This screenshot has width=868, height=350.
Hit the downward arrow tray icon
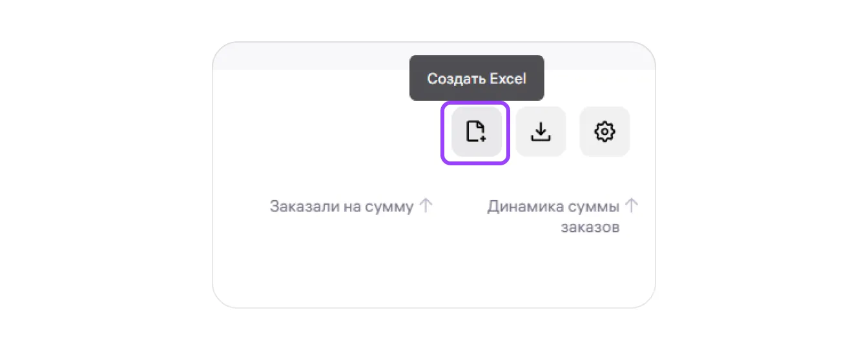541,132
